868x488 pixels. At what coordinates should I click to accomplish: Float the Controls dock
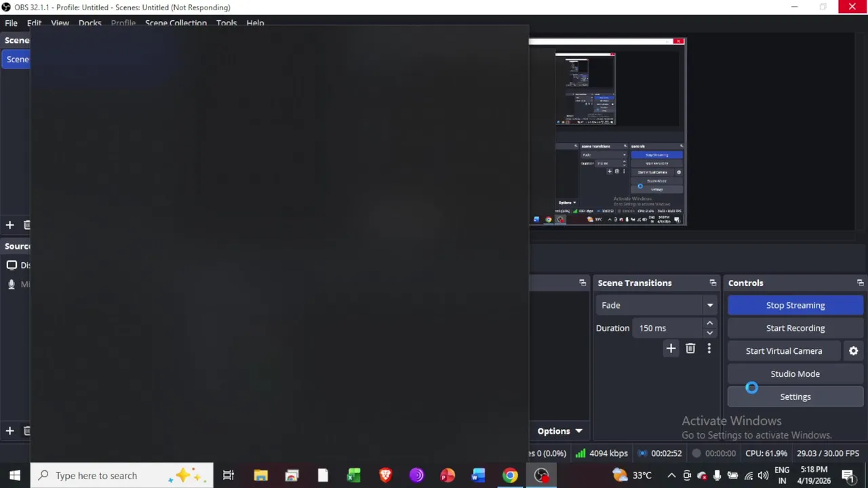[860, 283]
